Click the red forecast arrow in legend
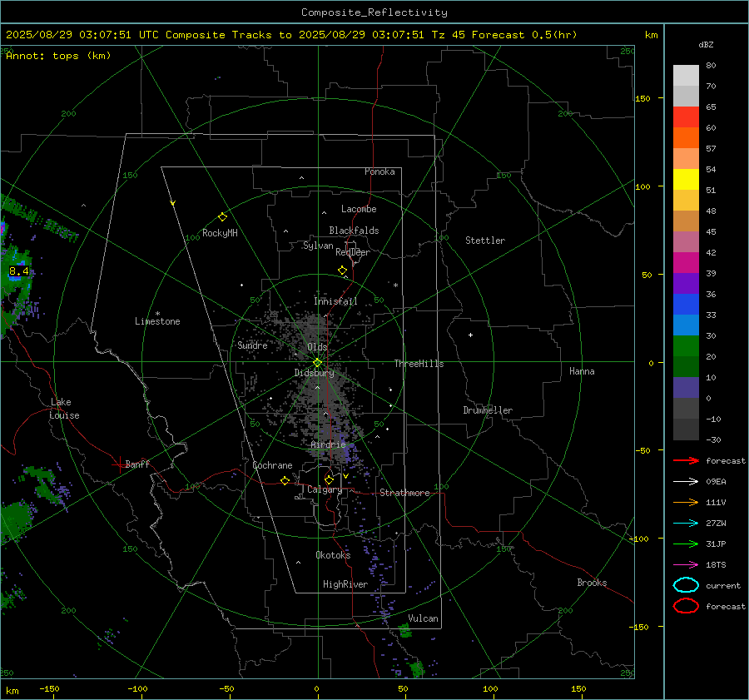This screenshot has width=749, height=700. click(686, 460)
